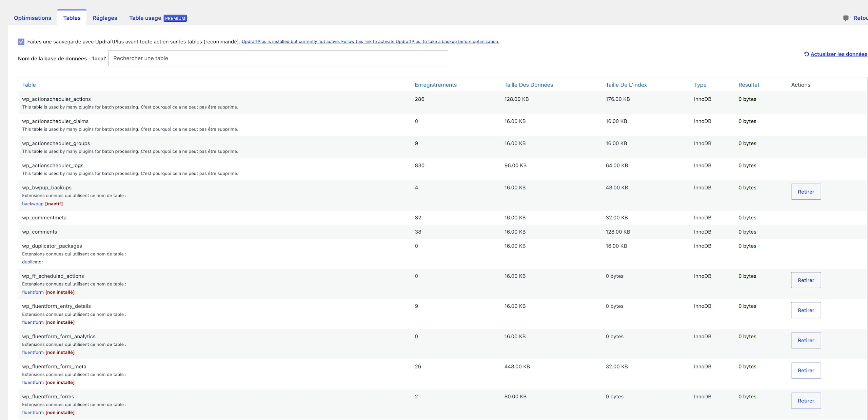
Task: Click the Actions column header
Action: [x=801, y=85]
